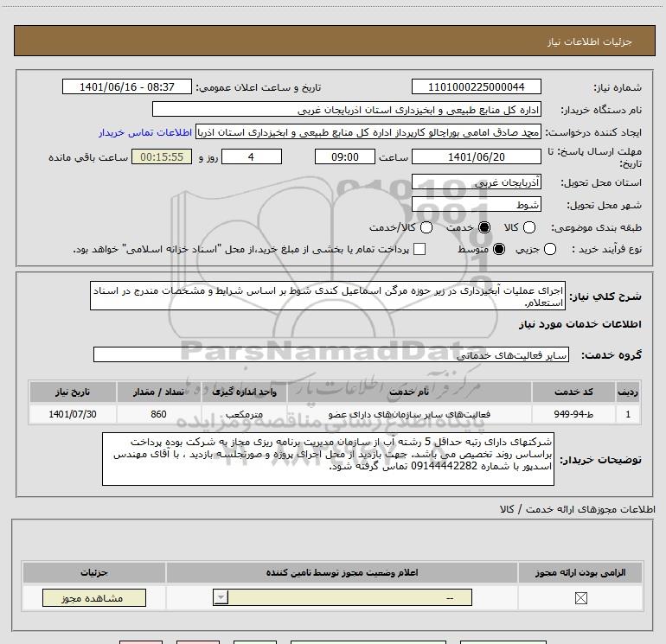Image resolution: width=666 pixels, height=644 pixels.
Task: Click the deadline date field 1401/06/20
Action: pyautogui.click(x=476, y=156)
